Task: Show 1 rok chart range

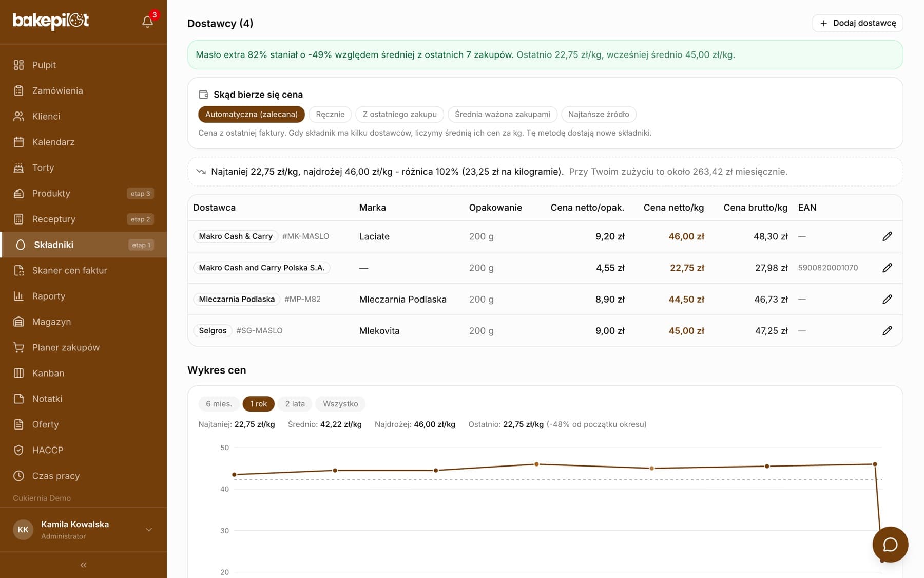Action: pyautogui.click(x=258, y=404)
